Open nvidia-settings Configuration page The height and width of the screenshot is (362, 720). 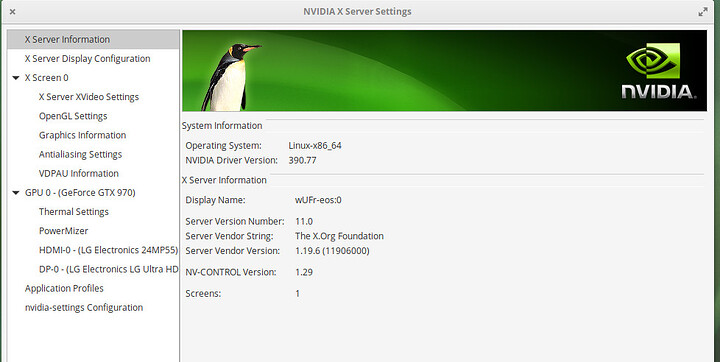tap(84, 308)
